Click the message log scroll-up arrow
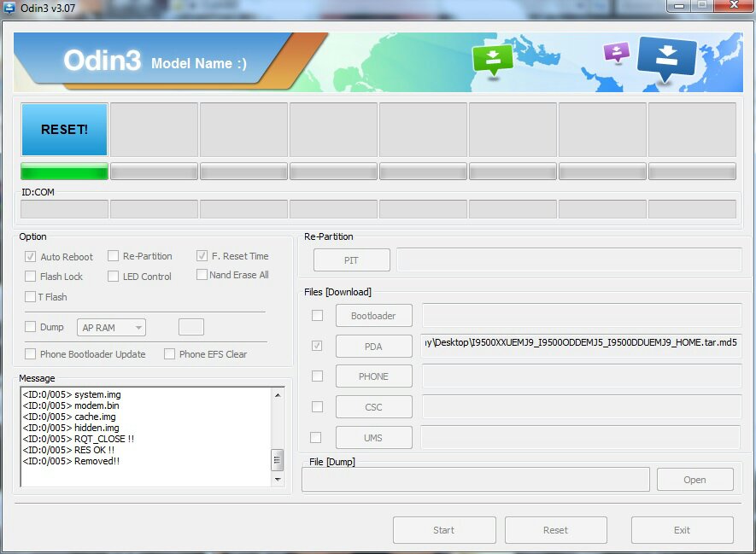Screen dimensions: 756x554 point(278,395)
